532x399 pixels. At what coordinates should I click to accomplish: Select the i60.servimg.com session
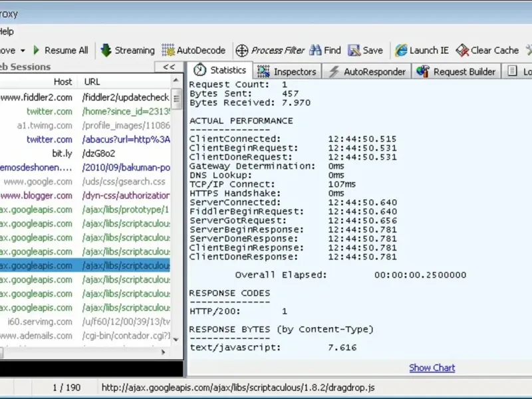point(85,322)
